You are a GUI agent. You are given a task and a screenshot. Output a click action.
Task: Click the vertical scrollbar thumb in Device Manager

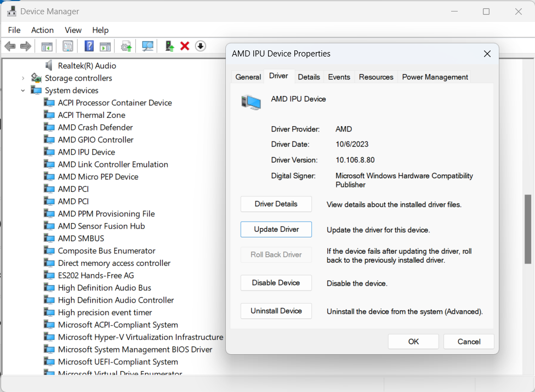(527, 229)
